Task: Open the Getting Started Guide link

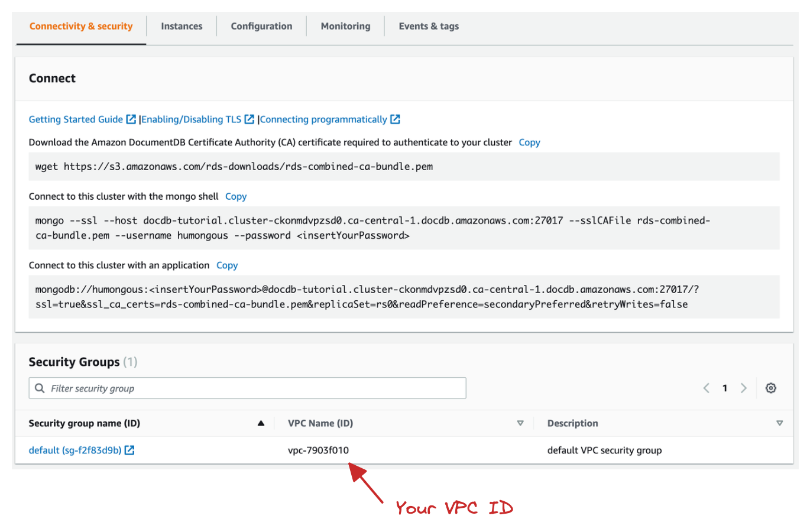Action: 76,119
